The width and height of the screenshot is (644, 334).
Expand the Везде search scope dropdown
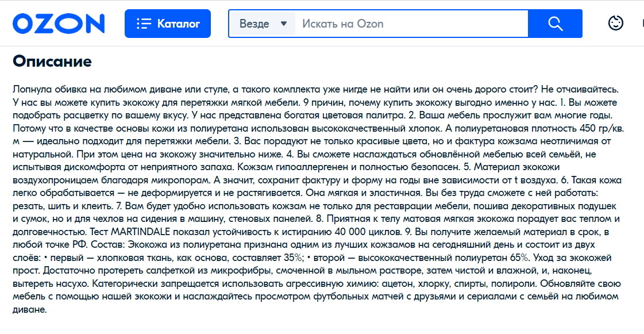coord(263,24)
